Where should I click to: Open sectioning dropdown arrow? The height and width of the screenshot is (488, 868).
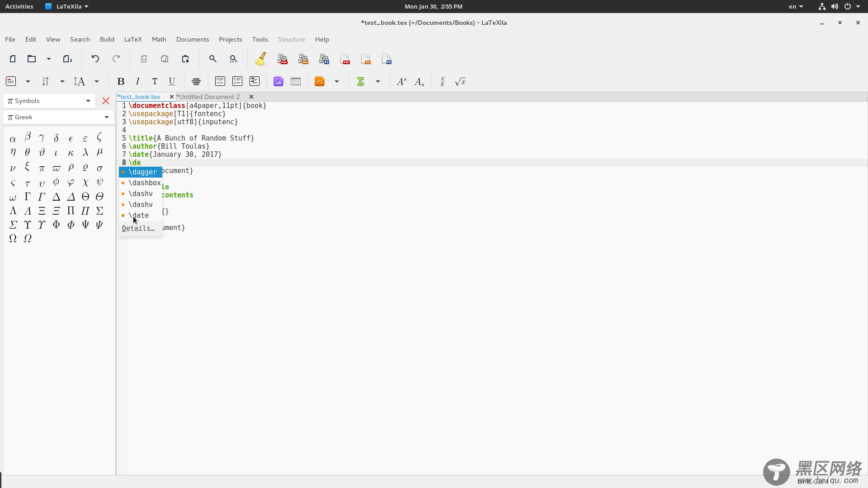click(28, 81)
